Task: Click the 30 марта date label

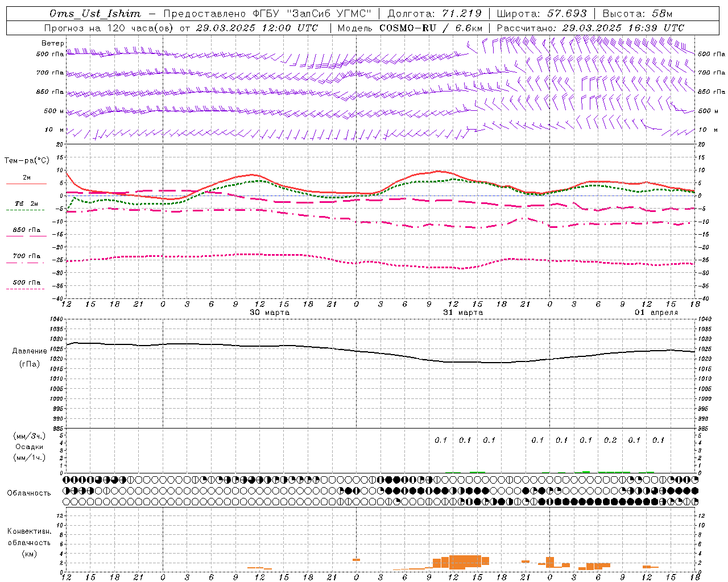Action: (x=270, y=312)
